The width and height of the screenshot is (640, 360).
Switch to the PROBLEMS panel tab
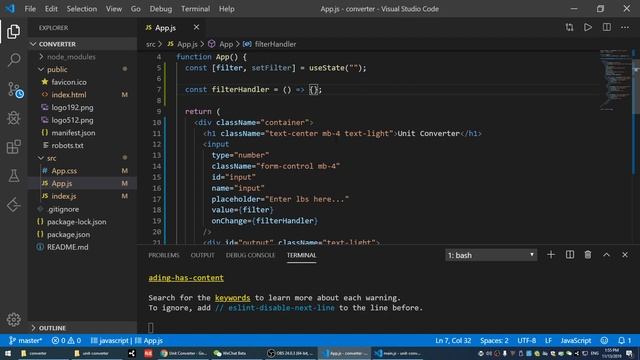(164, 255)
